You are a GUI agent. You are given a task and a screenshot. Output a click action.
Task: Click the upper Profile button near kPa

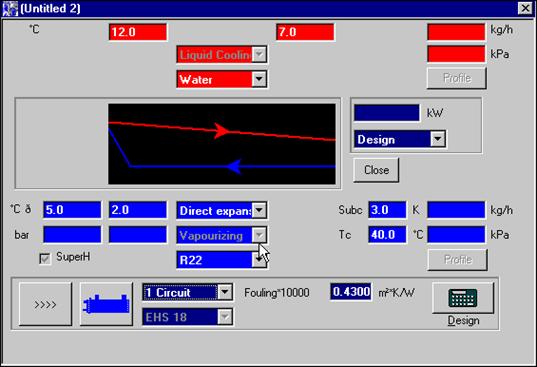click(457, 78)
